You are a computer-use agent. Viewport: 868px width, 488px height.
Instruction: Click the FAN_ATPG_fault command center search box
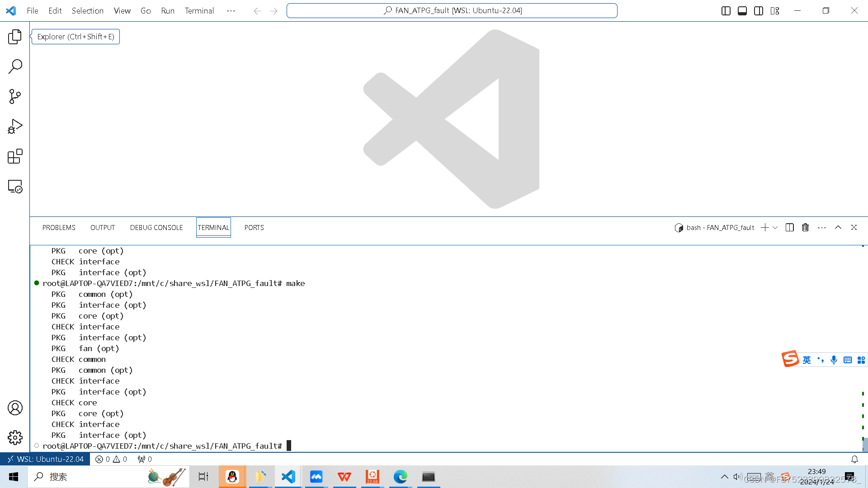pos(452,11)
